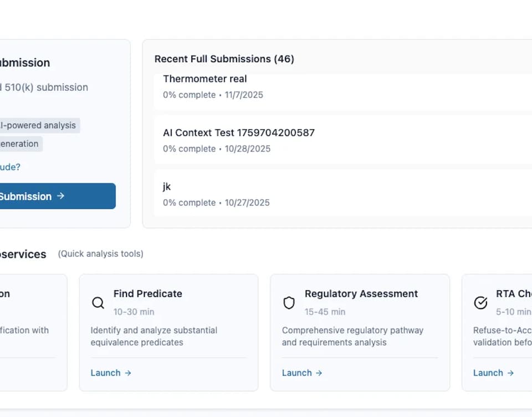This screenshot has width=532, height=417.
Task: Start the blue Submission button
Action: [57, 196]
